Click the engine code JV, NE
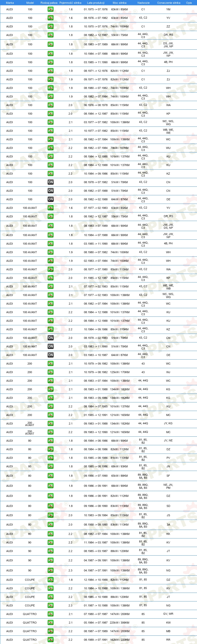This screenshot has width=197, height=644. coord(168,440)
